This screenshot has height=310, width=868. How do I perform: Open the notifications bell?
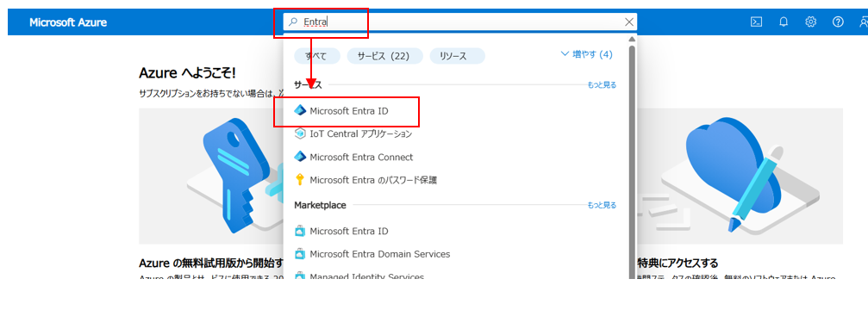click(784, 22)
